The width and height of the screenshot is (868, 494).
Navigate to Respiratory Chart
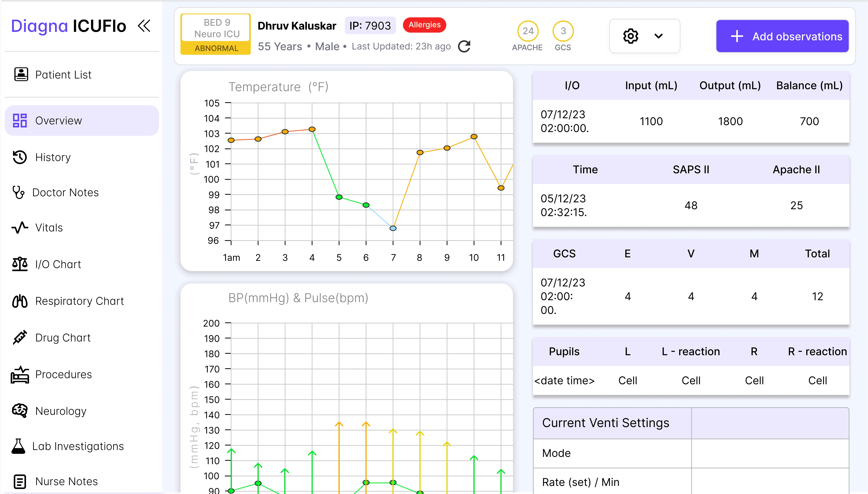[x=82, y=301]
